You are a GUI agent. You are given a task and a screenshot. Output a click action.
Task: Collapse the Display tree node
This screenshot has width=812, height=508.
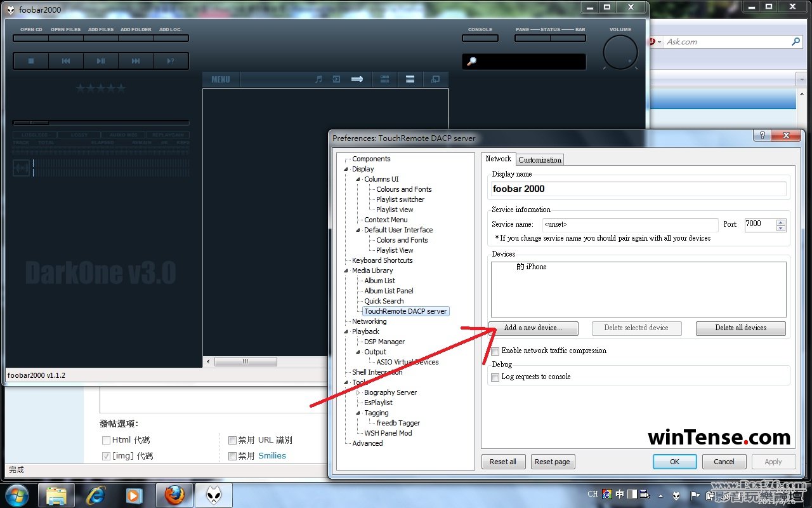pyautogui.click(x=346, y=170)
